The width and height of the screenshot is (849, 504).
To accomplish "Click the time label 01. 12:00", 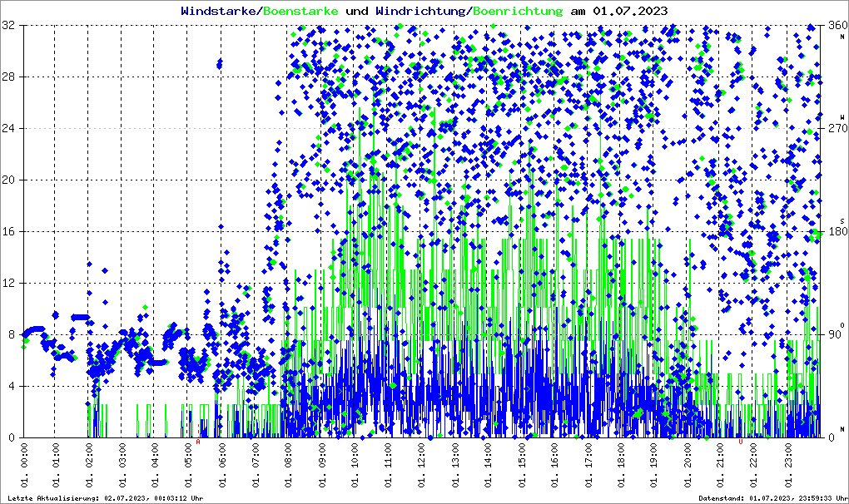I will point(422,465).
